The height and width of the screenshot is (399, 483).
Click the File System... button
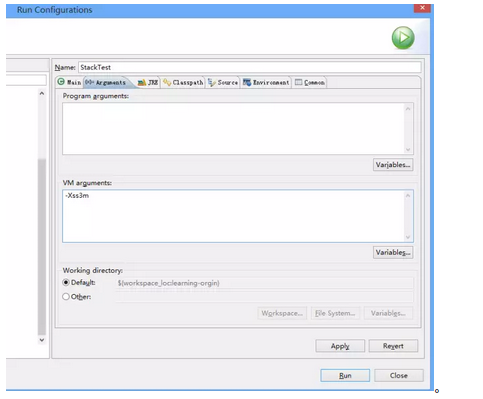click(335, 313)
